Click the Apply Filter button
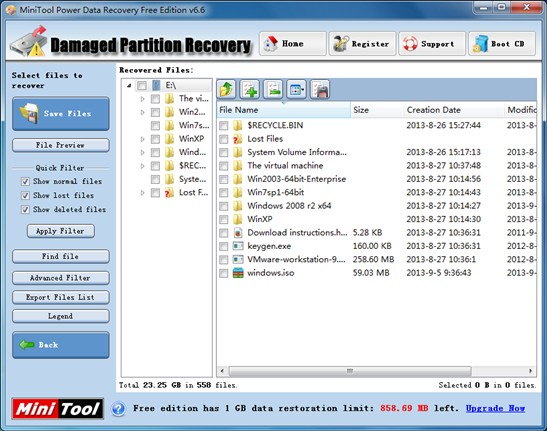The width and height of the screenshot is (547, 431). (61, 231)
